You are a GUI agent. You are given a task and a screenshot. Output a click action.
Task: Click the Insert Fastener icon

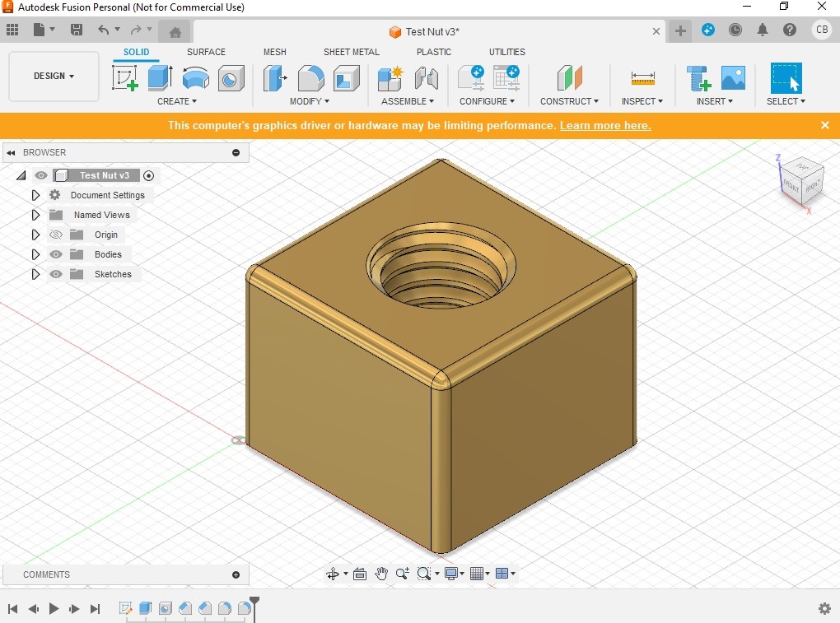tap(698, 78)
